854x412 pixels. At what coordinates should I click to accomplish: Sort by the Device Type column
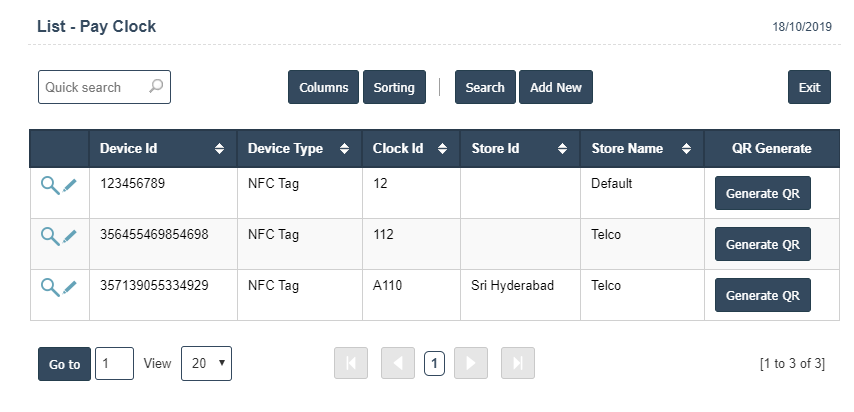[344, 149]
